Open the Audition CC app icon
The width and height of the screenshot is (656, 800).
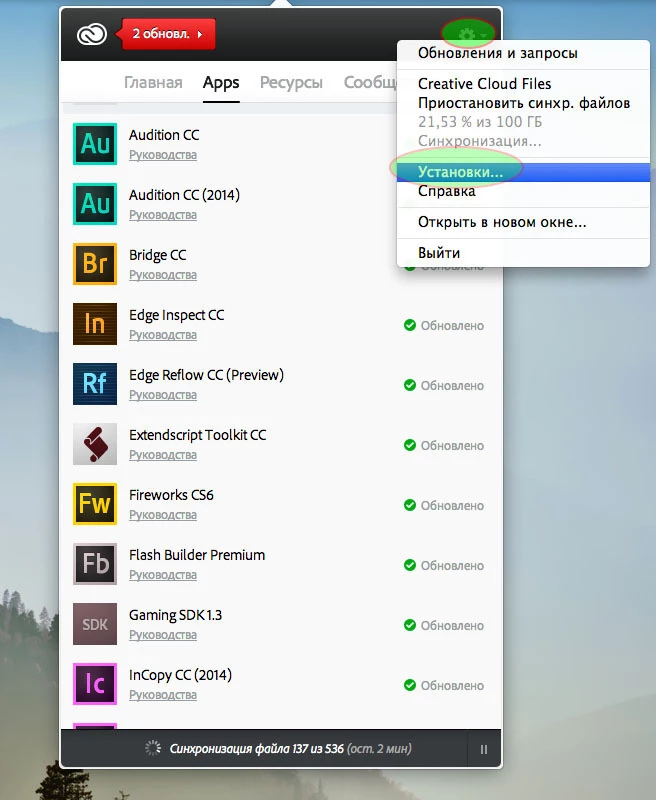click(x=95, y=144)
